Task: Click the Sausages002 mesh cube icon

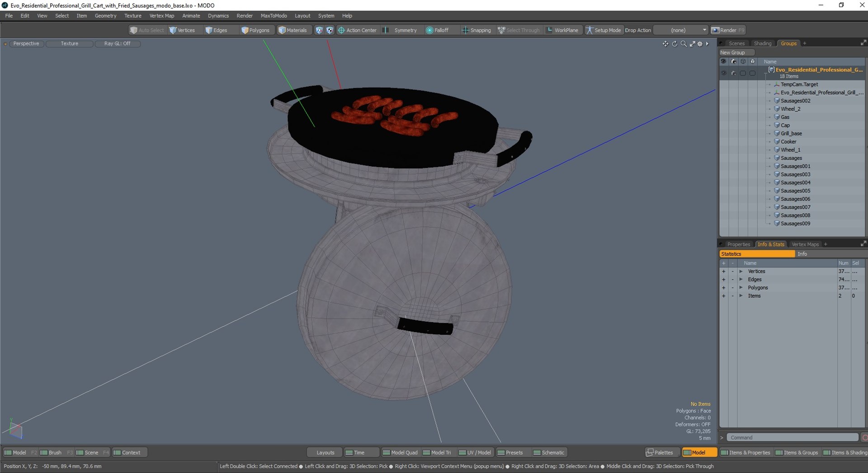Action: (x=777, y=101)
